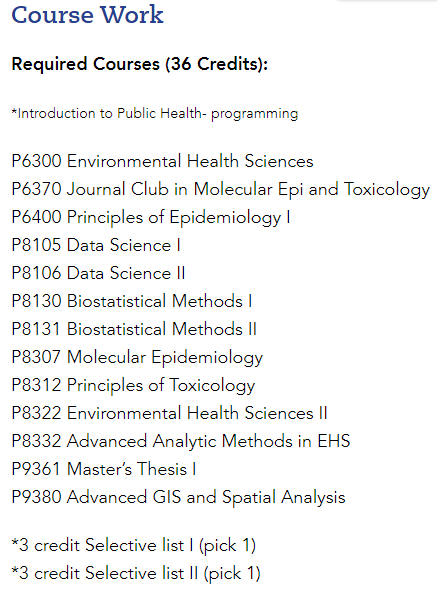This screenshot has width=437, height=592.
Task: Select P8322 Environmental Health Sciences II
Action: tap(169, 413)
